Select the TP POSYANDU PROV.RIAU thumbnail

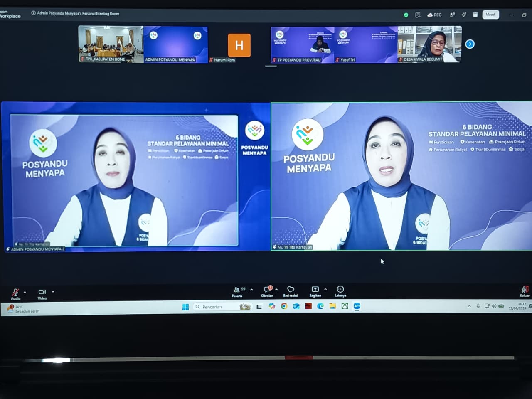(303, 45)
